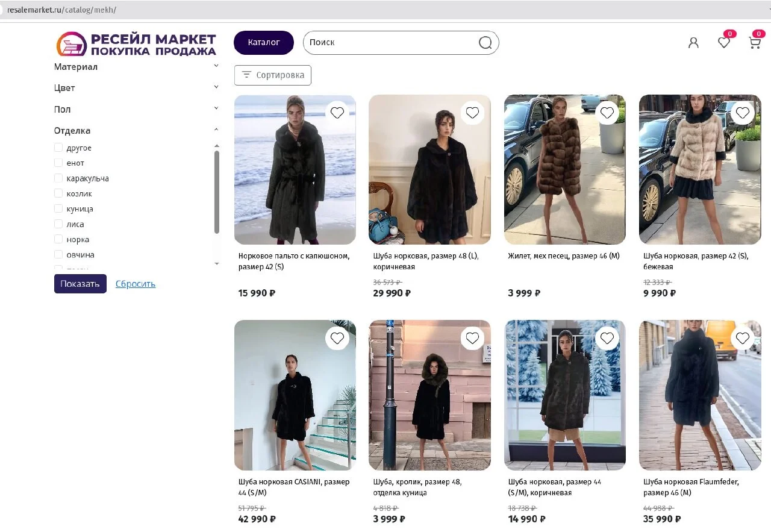This screenshot has height=532, width=771.
Task: Click the browser address bar URL
Action: point(61,10)
